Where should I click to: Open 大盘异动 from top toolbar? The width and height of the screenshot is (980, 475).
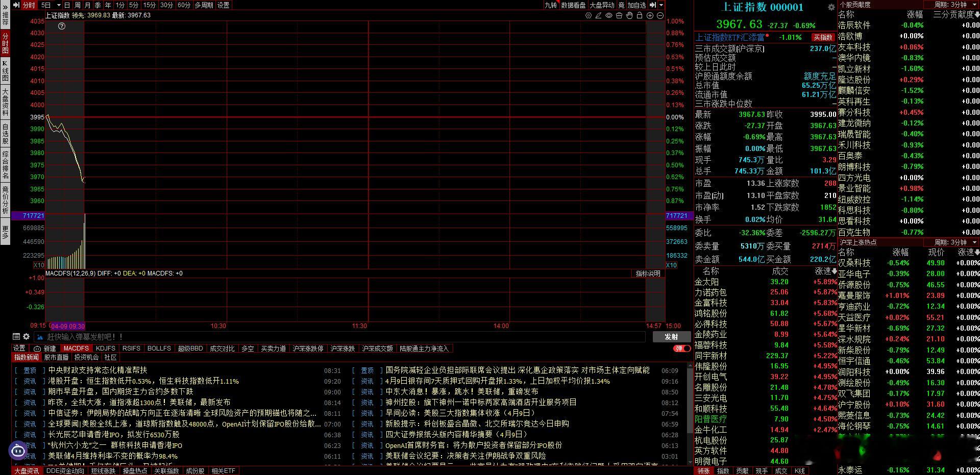click(602, 5)
